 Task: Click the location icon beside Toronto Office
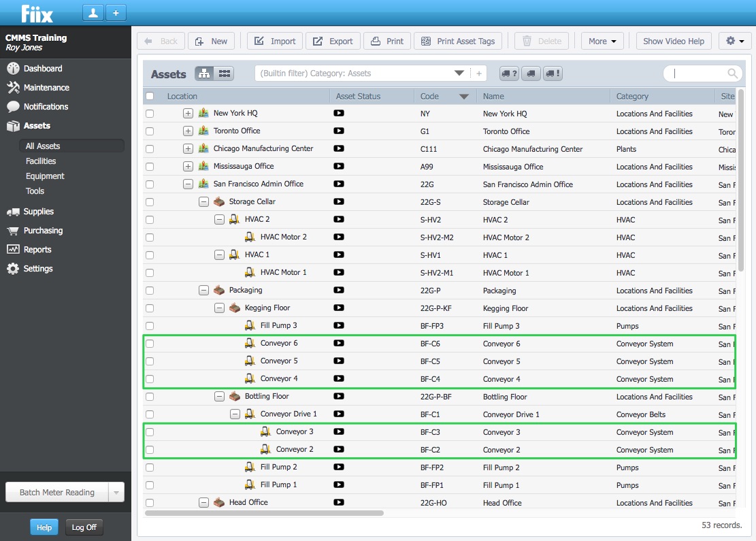[203, 131]
